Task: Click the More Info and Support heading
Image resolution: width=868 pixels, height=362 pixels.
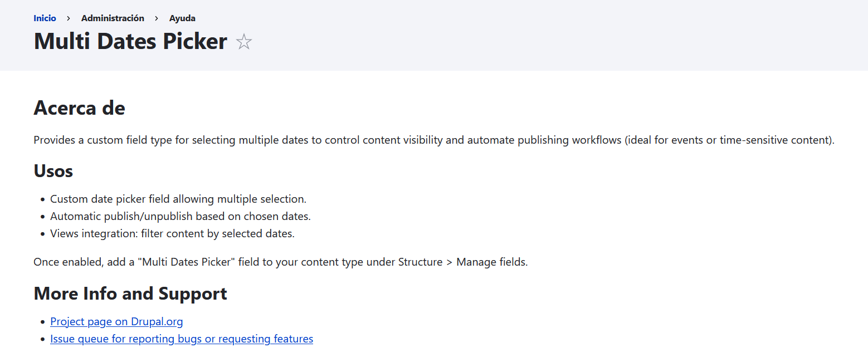Action: [130, 293]
